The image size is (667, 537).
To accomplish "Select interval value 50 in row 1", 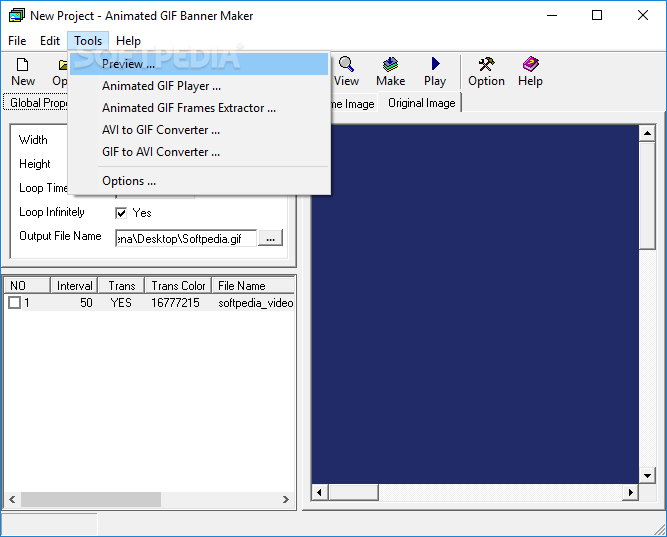I will click(x=86, y=303).
